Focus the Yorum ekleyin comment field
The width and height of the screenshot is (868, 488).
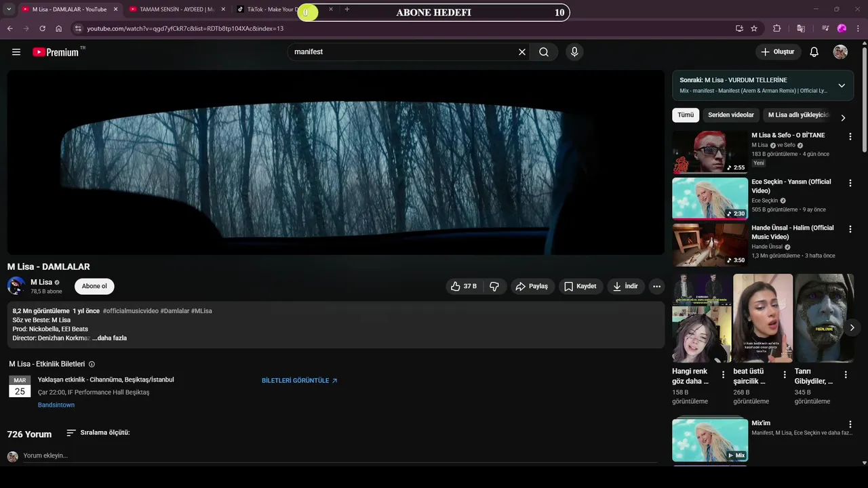(339, 455)
